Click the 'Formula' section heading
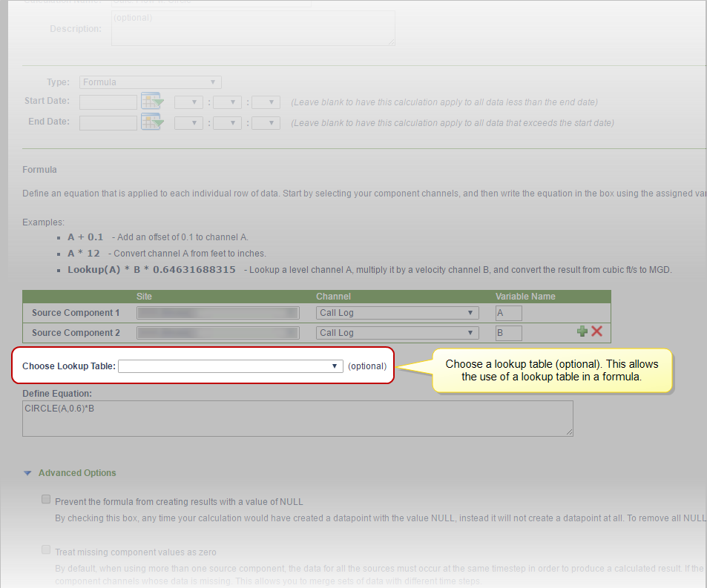 pyautogui.click(x=39, y=169)
